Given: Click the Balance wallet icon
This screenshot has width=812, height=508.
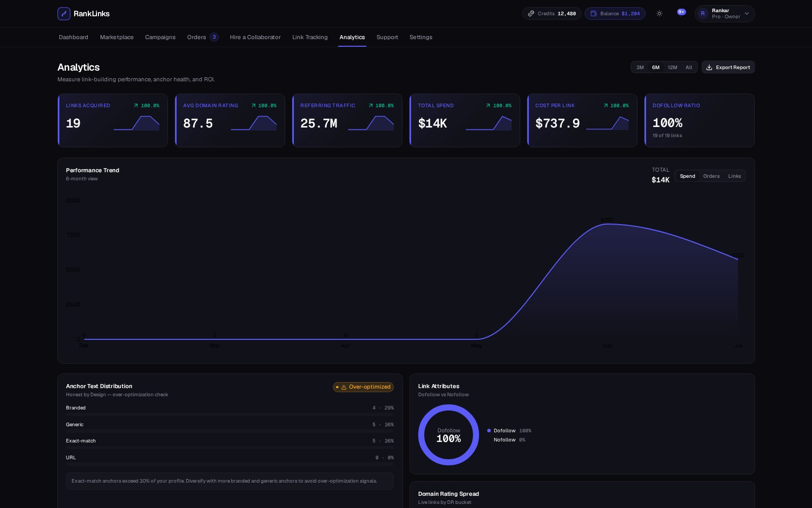Looking at the screenshot, I should [593, 14].
